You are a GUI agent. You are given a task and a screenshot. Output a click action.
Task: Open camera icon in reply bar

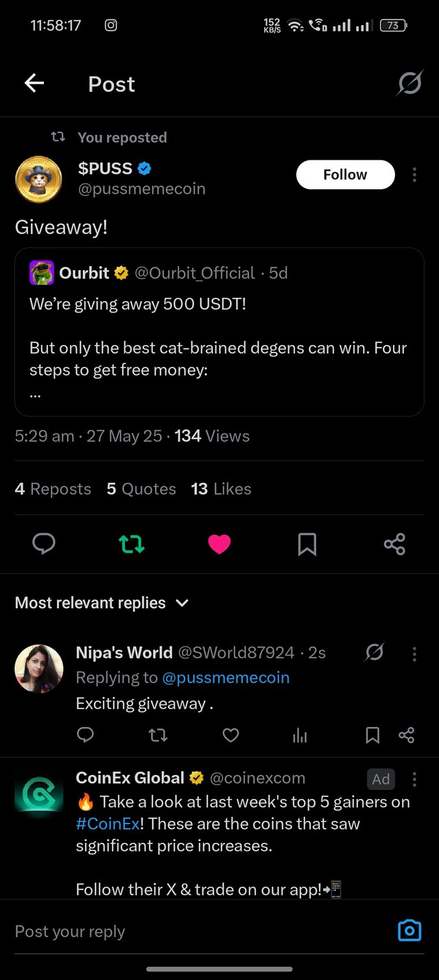click(x=410, y=931)
